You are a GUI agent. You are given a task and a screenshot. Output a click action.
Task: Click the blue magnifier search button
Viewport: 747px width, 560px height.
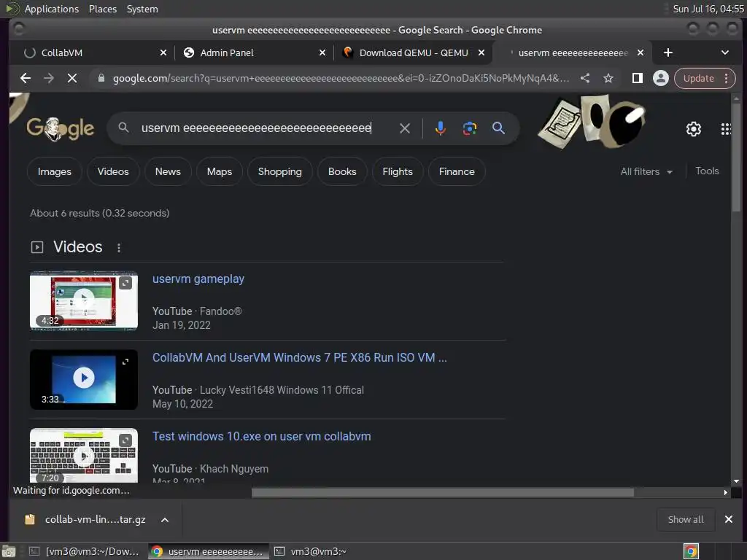point(498,128)
